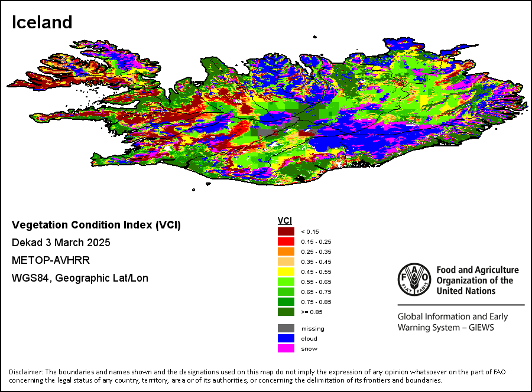The width and height of the screenshot is (532, 392).
Task: Click the magenta snow legend swatch
Action: point(286,348)
